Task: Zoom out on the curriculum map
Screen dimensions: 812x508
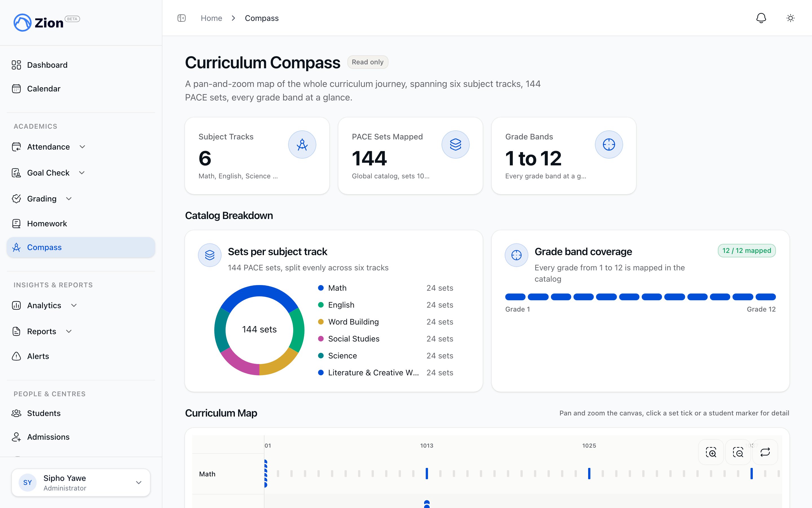Action: coord(738,452)
